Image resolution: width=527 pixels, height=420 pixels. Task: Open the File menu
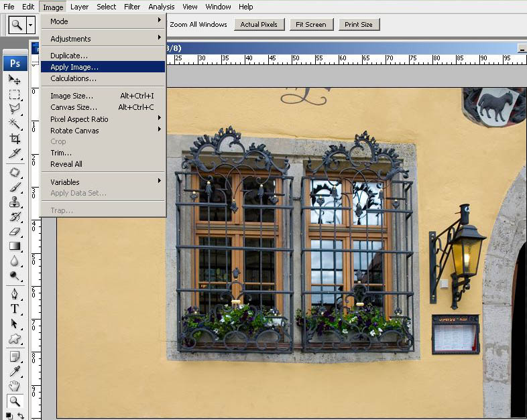pyautogui.click(x=9, y=7)
